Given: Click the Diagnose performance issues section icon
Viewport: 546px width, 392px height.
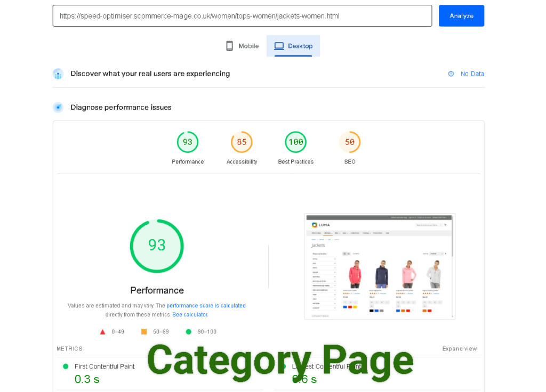Looking at the screenshot, I should (x=58, y=107).
